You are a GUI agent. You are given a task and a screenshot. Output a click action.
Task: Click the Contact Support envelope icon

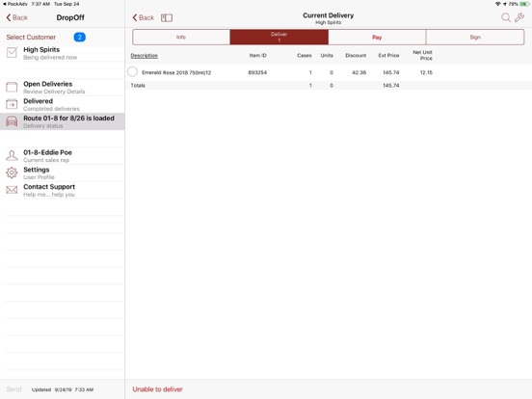(x=12, y=190)
